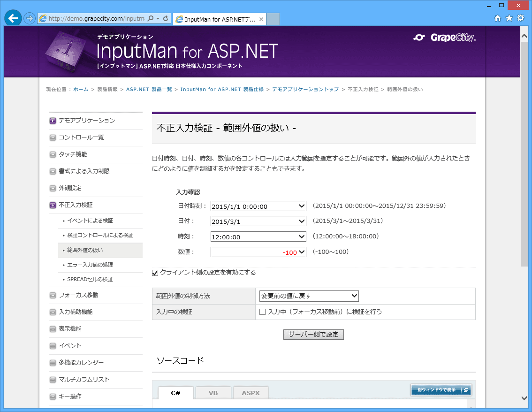
Task: Open SPREADセルの検証 submenu item
Action: (90, 279)
